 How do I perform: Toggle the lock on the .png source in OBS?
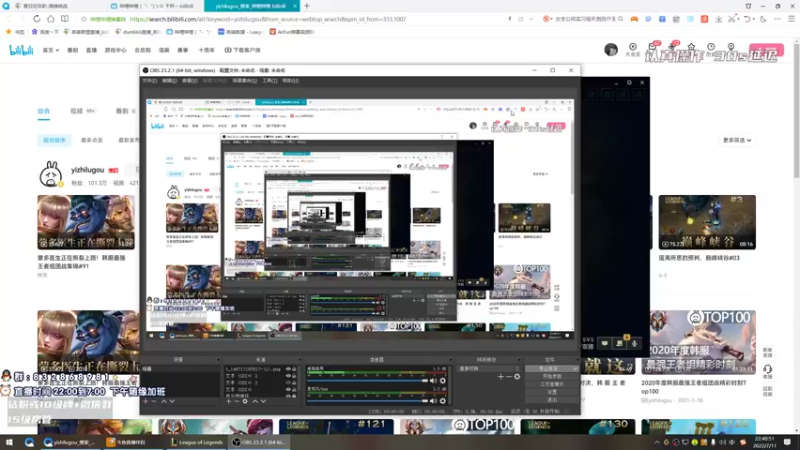(x=294, y=368)
